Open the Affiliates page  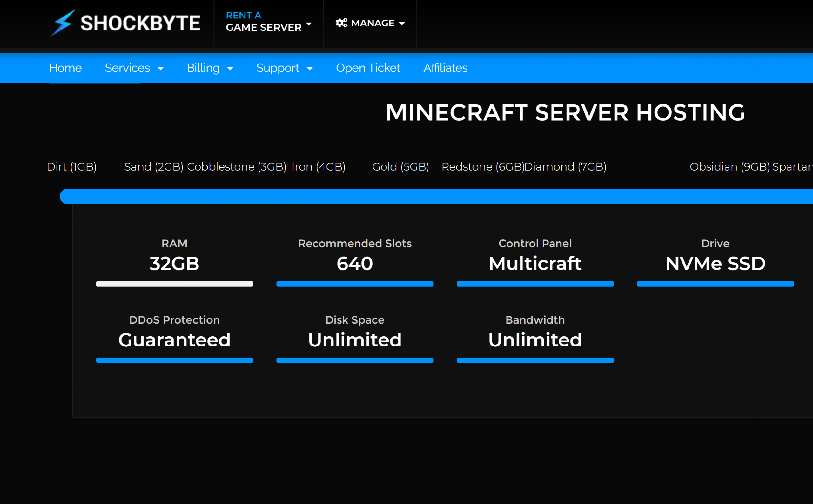[x=445, y=68]
